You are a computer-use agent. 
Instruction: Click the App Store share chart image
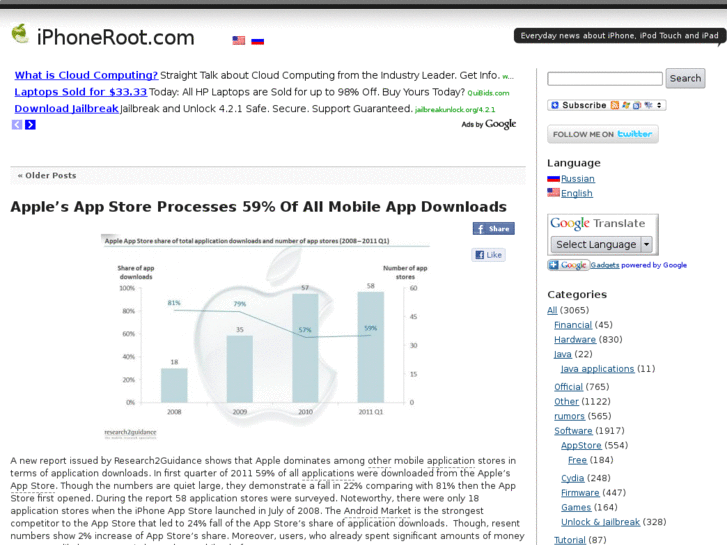(266, 336)
